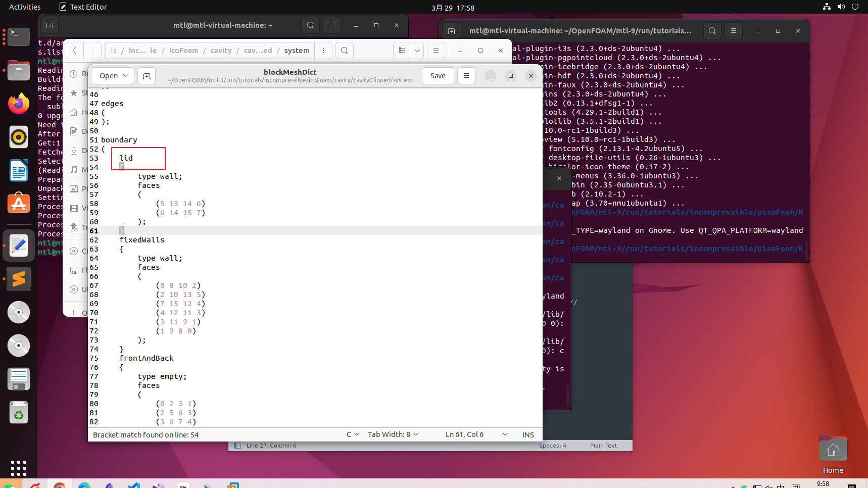This screenshot has height=488, width=868.
Task: Click the volume icon in the top bar
Action: (841, 7)
